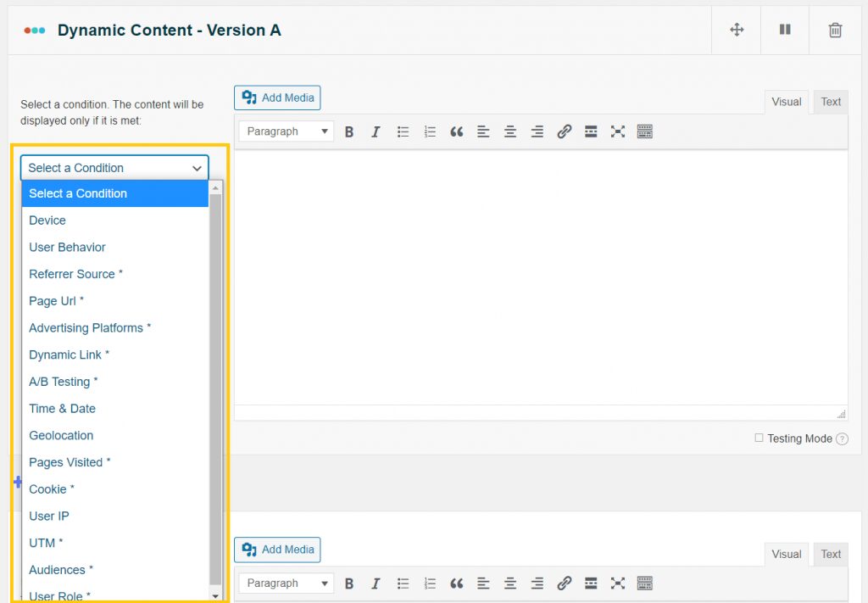This screenshot has width=868, height=603.
Task: Choose Pages Visited condition
Action: (114, 462)
